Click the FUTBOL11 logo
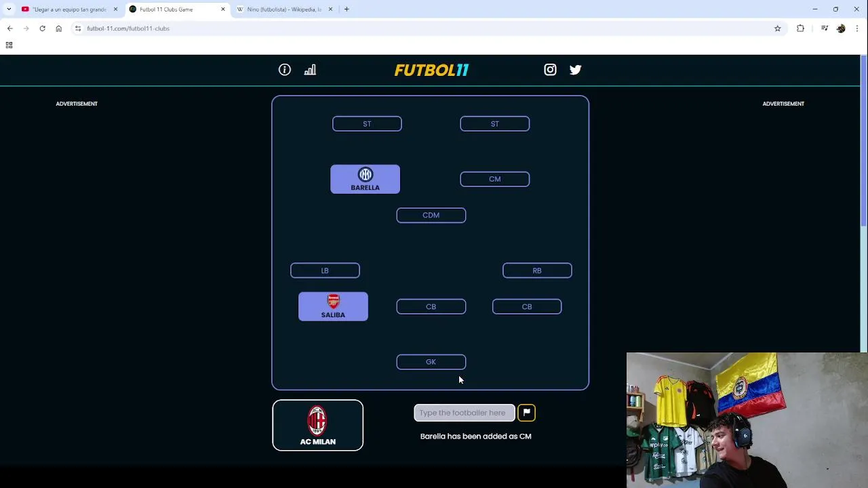Viewport: 868px width, 488px height. click(431, 70)
